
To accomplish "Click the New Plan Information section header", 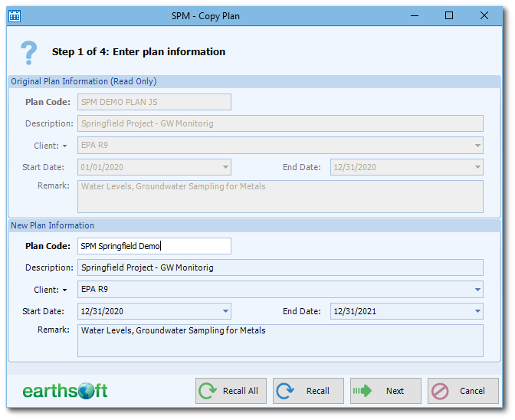I will coord(52,225).
